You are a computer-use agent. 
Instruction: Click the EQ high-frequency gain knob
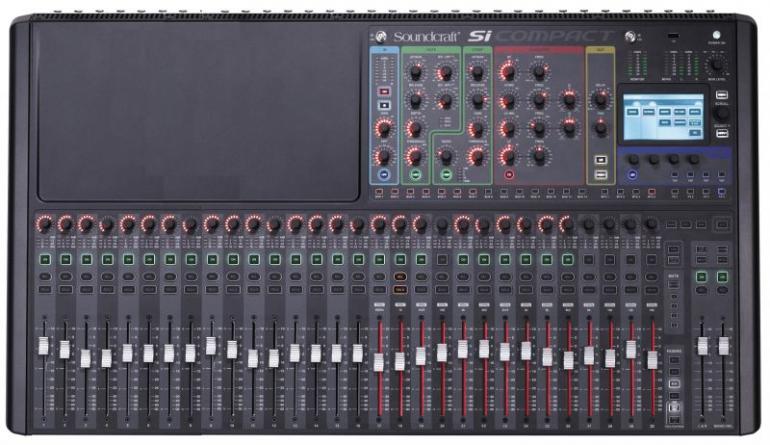pyautogui.click(x=508, y=73)
